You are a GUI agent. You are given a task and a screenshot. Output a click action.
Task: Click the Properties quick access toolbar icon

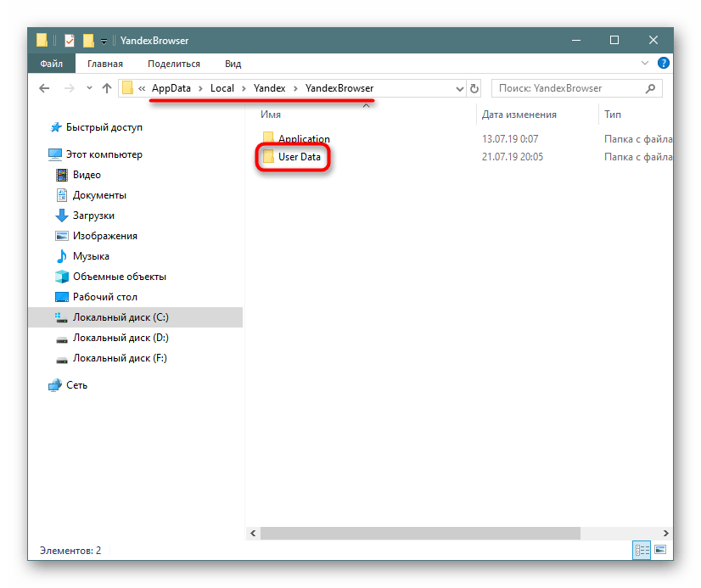click(70, 41)
